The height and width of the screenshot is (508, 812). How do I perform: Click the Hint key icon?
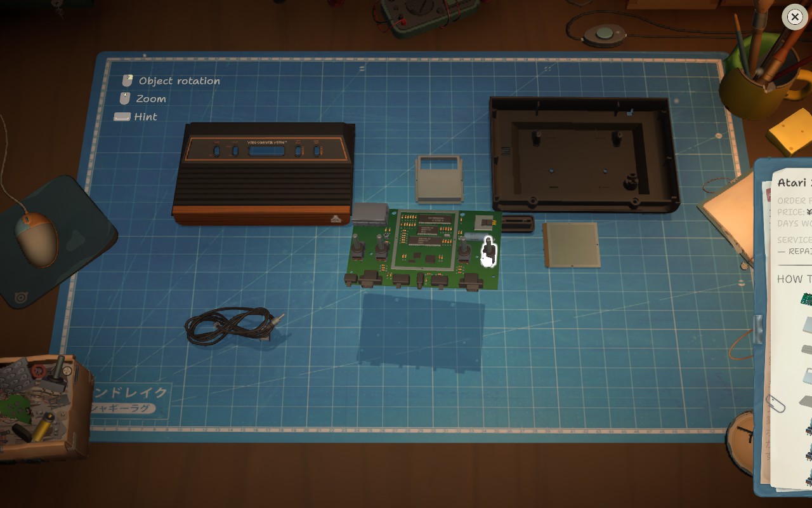tap(122, 117)
